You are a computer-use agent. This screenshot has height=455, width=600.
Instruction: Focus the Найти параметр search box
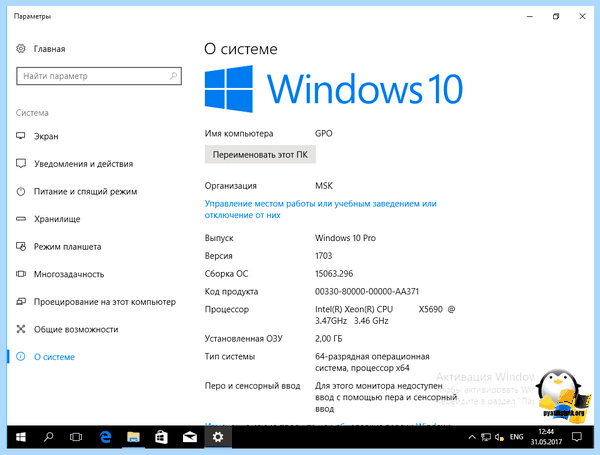click(99, 76)
